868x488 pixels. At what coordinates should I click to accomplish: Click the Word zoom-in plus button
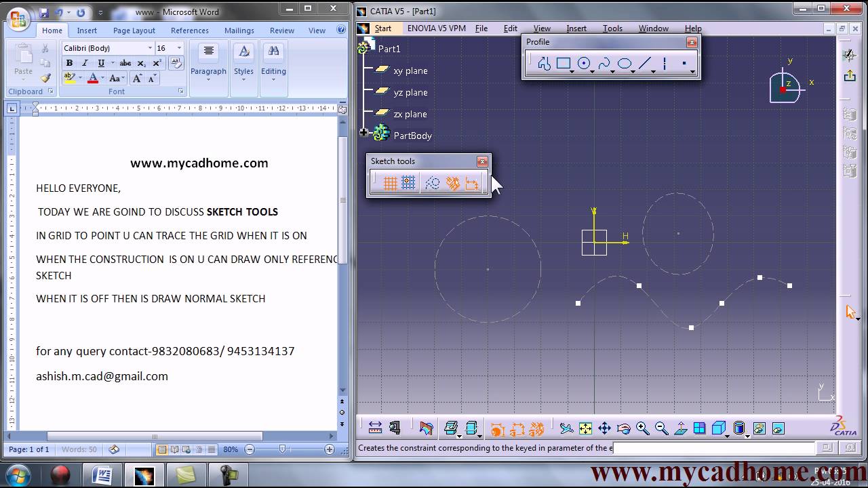coord(330,449)
